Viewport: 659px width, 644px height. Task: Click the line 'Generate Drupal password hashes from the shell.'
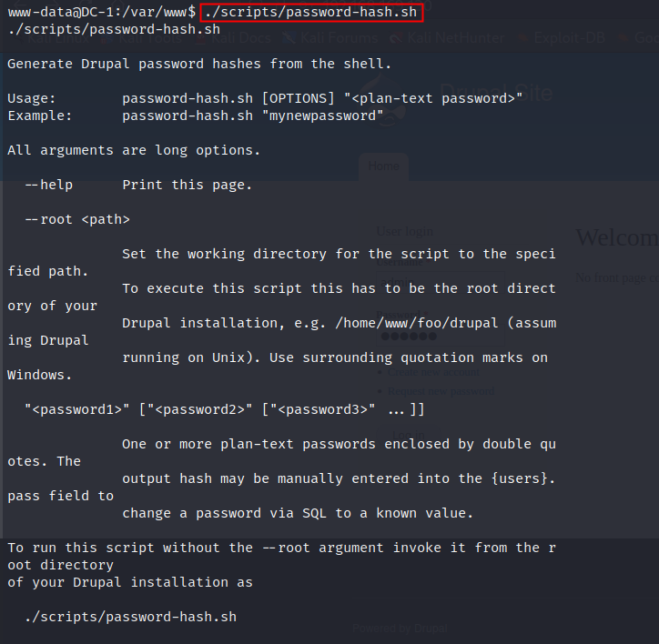[x=199, y=64]
